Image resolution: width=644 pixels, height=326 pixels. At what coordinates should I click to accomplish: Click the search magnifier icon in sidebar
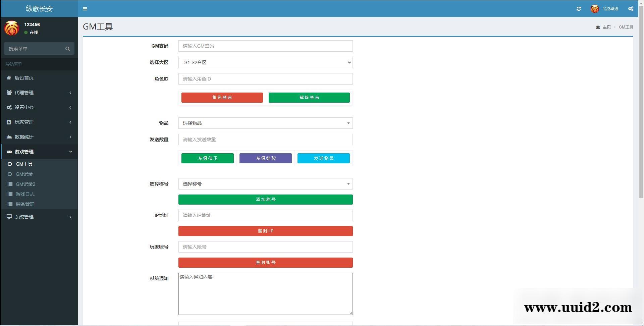(x=67, y=49)
